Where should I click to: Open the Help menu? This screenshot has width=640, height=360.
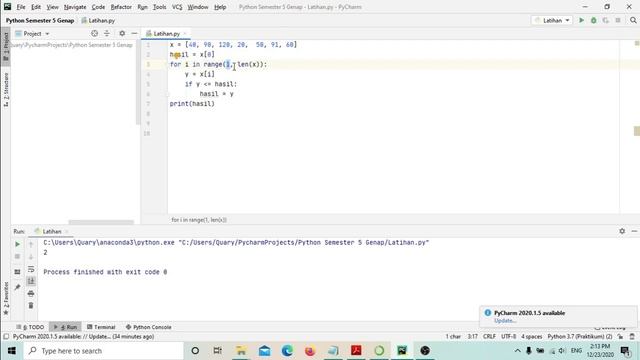pos(220,7)
